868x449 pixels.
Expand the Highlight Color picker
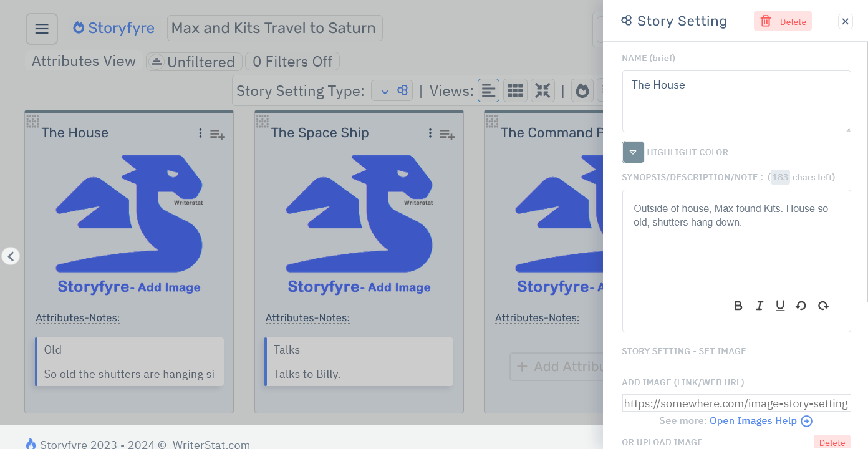click(x=632, y=152)
